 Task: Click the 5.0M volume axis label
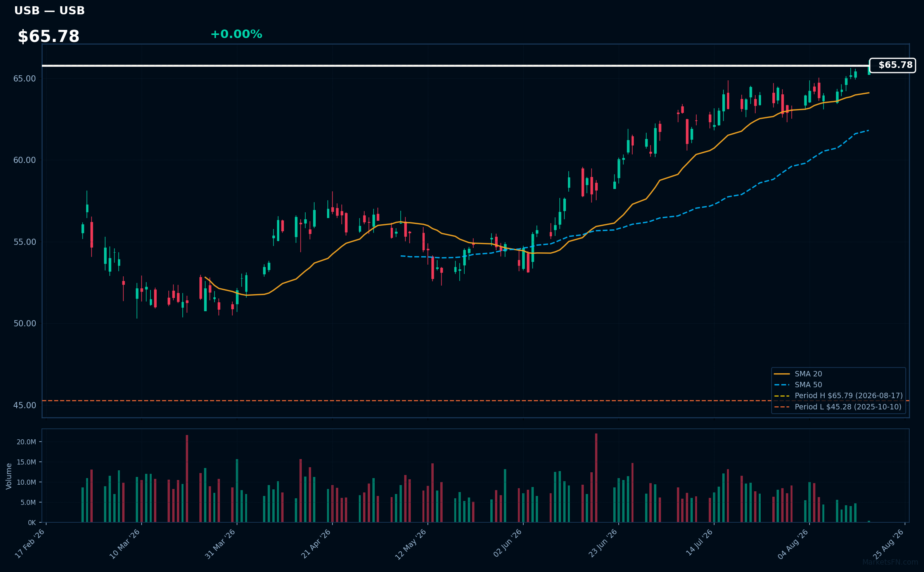[x=28, y=503]
